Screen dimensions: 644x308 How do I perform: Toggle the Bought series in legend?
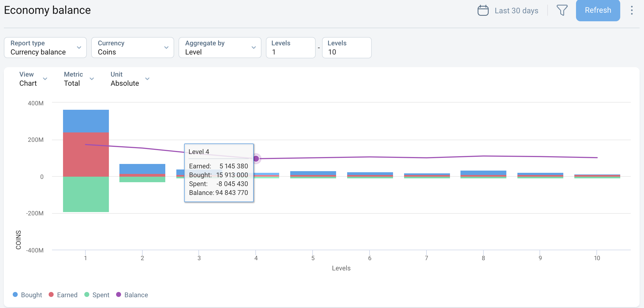27,295
